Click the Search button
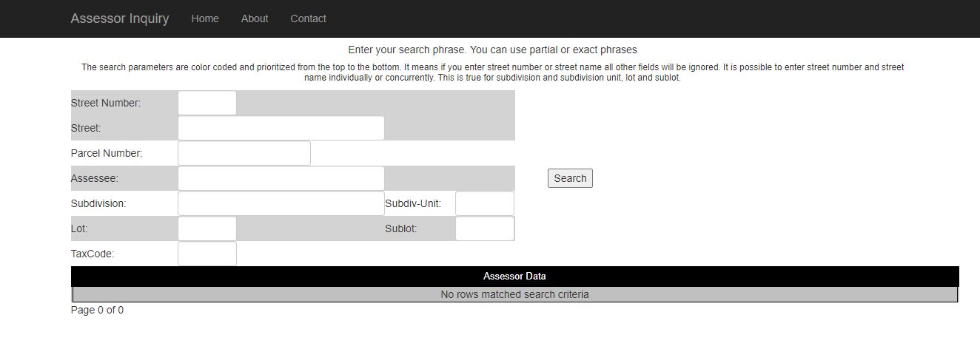Screen dimensions: 980x349 click(x=570, y=178)
